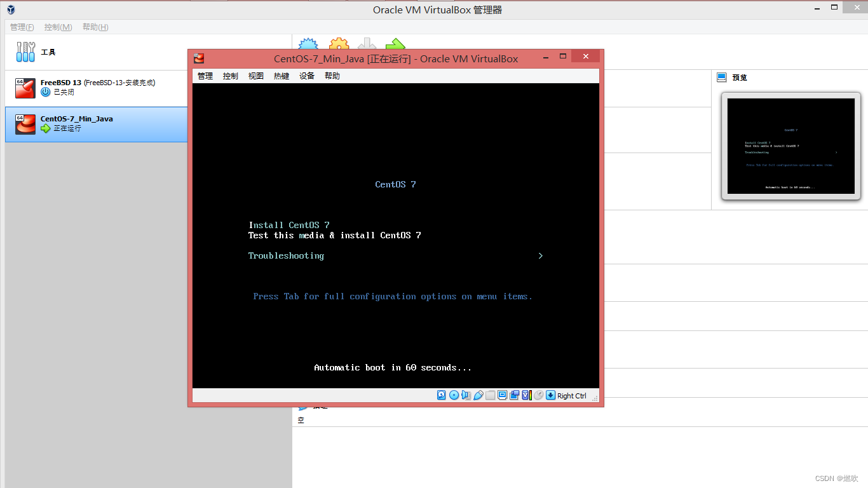The height and width of the screenshot is (488, 868).
Task: Click the VM preview thumbnail
Action: click(x=791, y=146)
